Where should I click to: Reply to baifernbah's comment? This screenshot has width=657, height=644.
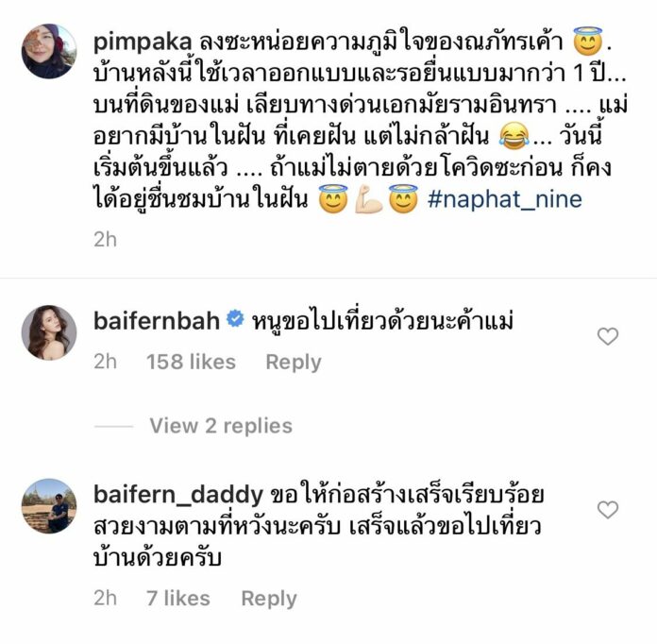click(294, 363)
